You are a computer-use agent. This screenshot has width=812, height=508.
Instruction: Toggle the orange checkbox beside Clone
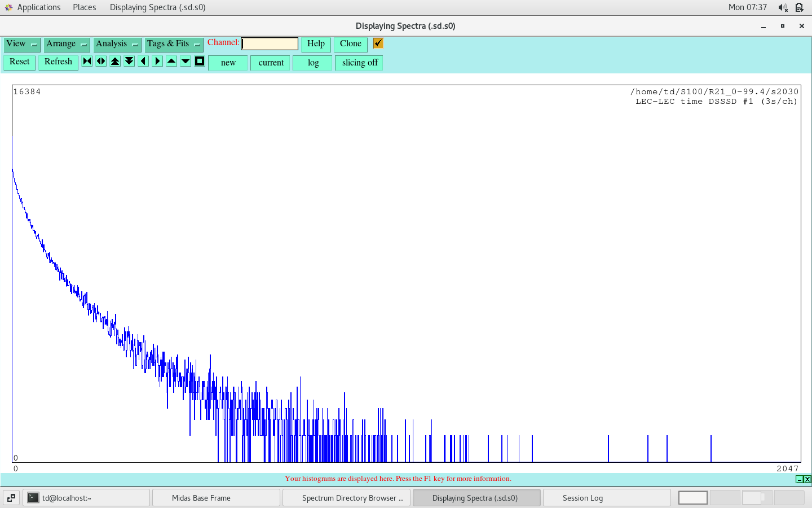click(378, 43)
